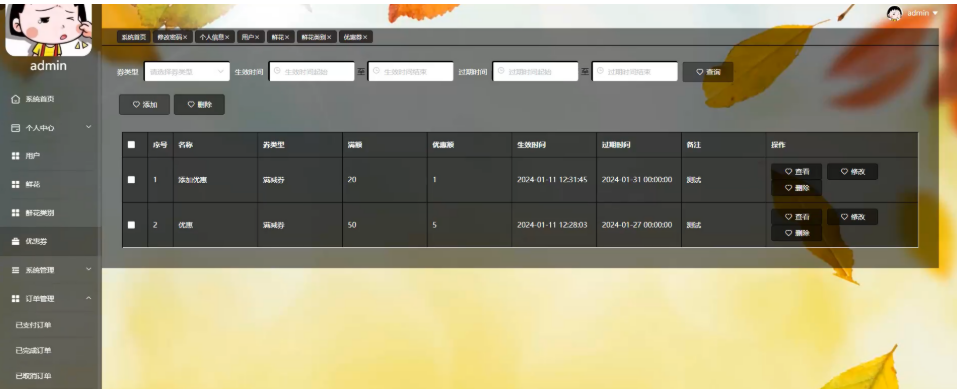Click the 个人中心 card icon in sidebar
Viewport: 957px width, 389px height.
(16, 128)
